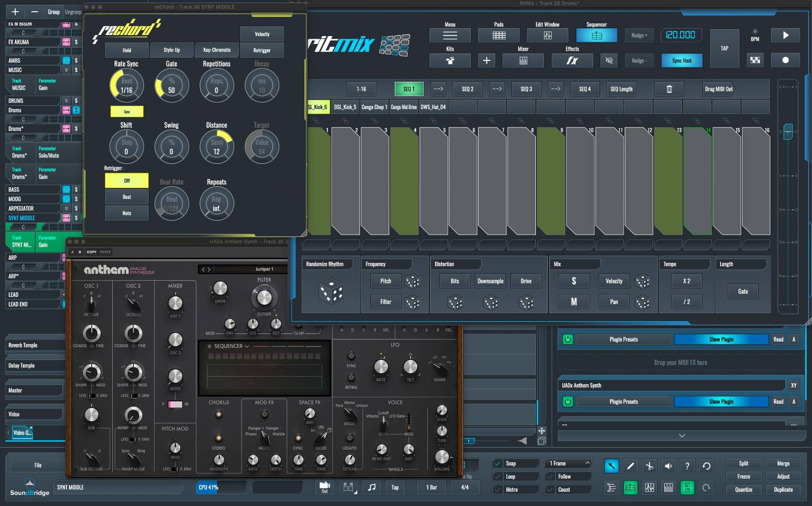Click the music note icon in the transport bar
Screen dimensions: 812x506
coord(371,487)
